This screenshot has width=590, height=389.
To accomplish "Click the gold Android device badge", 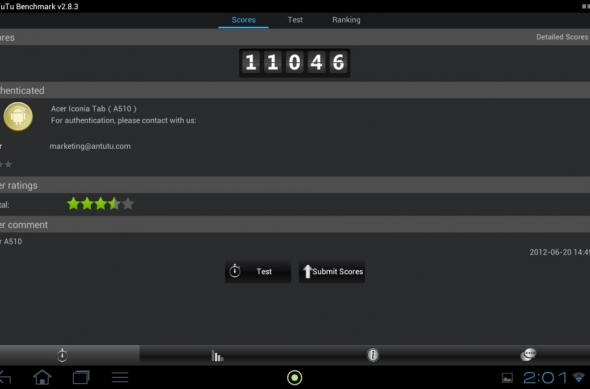I will coord(18,117).
